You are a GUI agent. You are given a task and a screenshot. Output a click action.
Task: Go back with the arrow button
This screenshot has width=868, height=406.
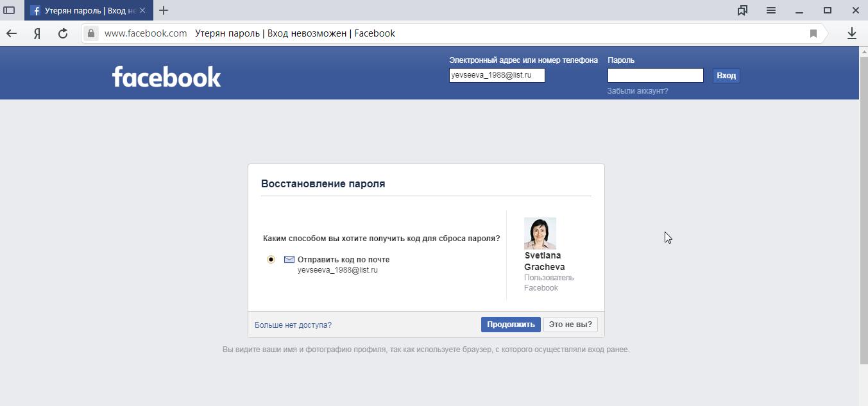click(12, 33)
